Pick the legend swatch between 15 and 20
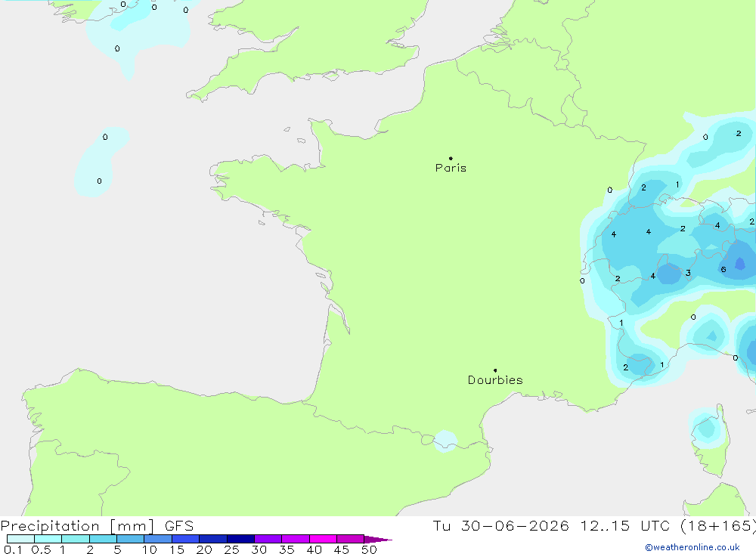Image resolution: width=756 pixels, height=554 pixels. point(186,539)
